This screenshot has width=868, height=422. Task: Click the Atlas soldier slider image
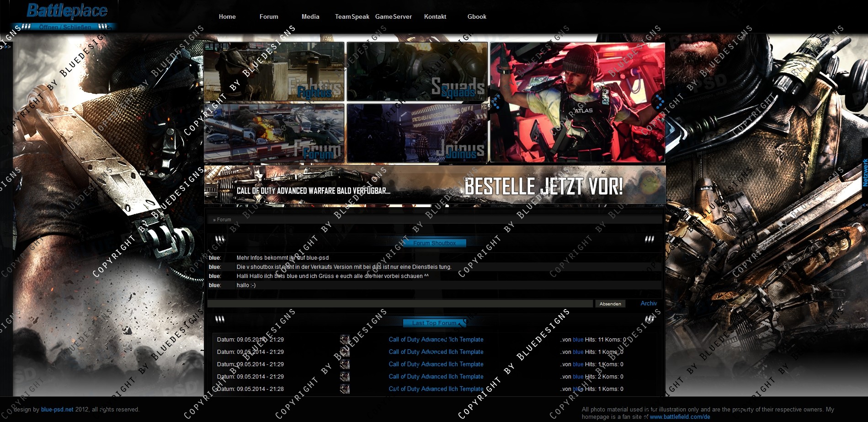pyautogui.click(x=578, y=102)
